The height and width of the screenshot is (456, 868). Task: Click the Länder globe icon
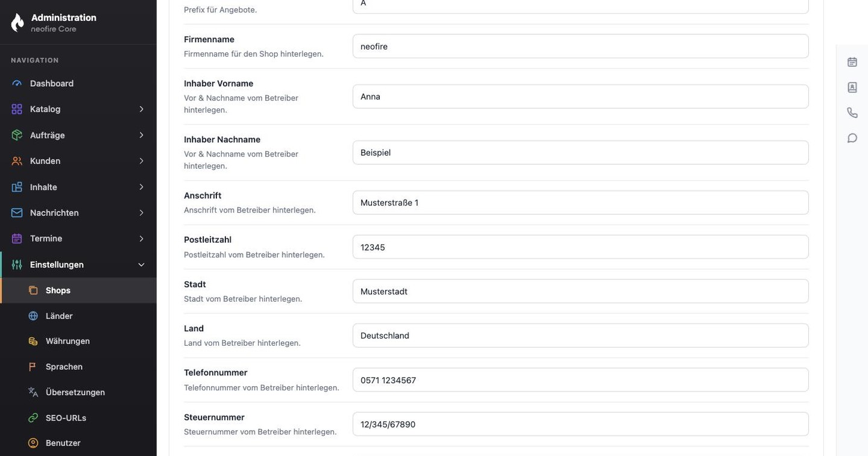[33, 316]
